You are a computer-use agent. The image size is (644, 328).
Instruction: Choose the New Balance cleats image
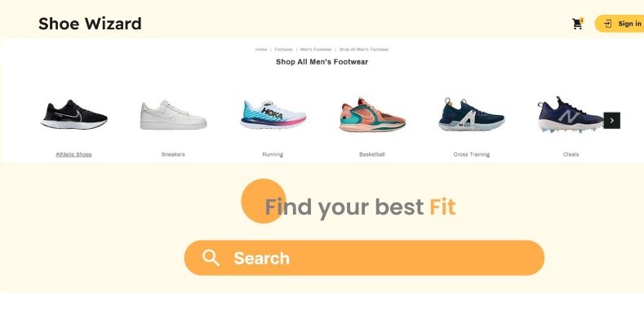click(570, 114)
